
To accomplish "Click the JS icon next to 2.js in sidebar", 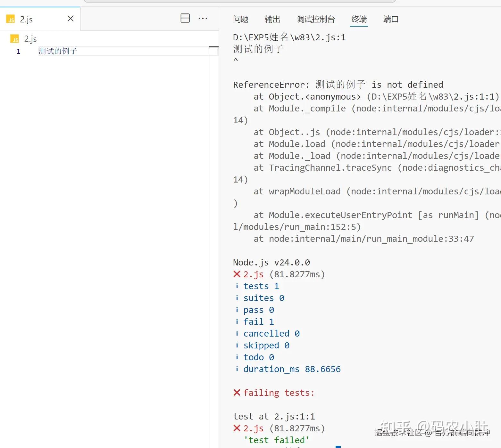I will [x=15, y=39].
